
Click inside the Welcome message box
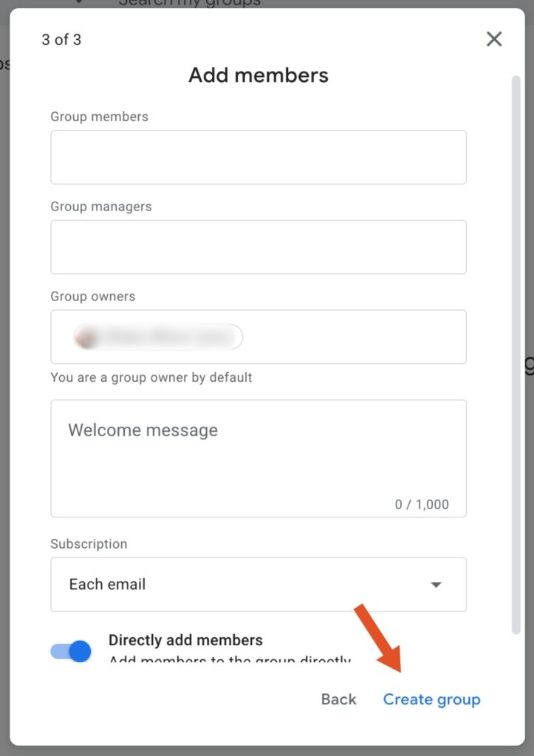[258, 458]
